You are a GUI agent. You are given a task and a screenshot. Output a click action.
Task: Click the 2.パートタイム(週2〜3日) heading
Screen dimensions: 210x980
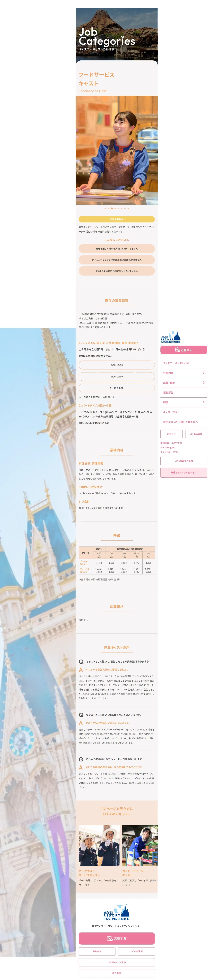96,406
